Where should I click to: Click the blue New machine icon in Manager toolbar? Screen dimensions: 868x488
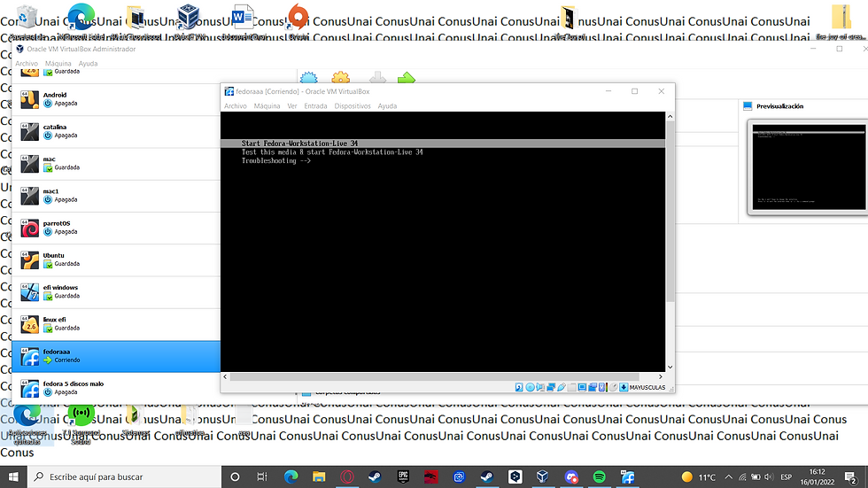click(309, 77)
